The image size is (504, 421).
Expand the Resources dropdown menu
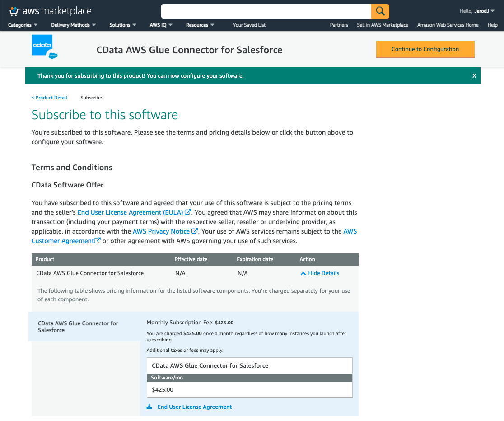(x=200, y=25)
